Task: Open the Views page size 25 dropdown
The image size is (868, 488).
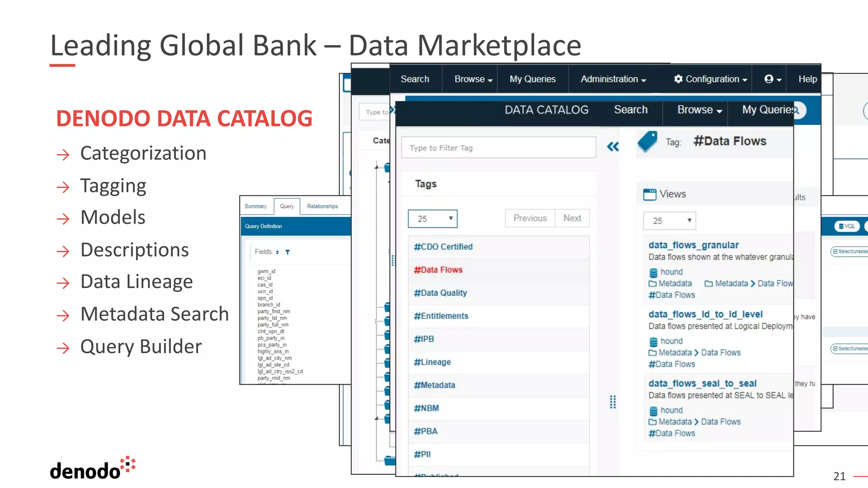Action: 669,221
